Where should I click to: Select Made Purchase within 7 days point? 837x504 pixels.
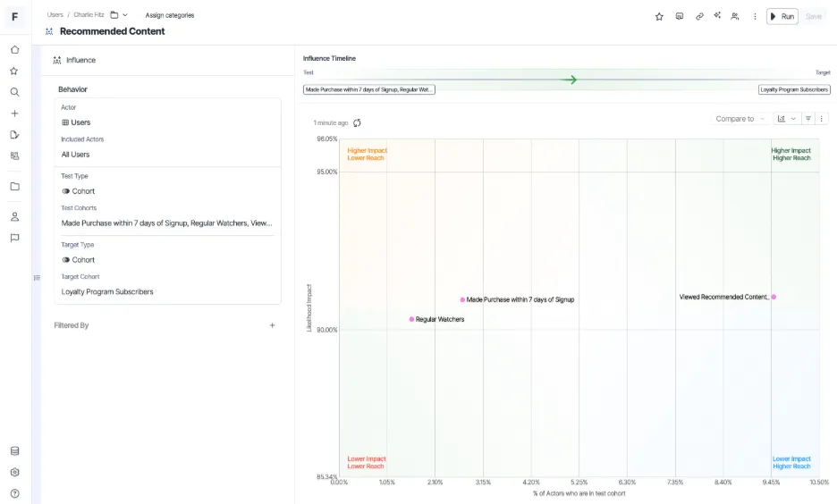[x=462, y=299]
